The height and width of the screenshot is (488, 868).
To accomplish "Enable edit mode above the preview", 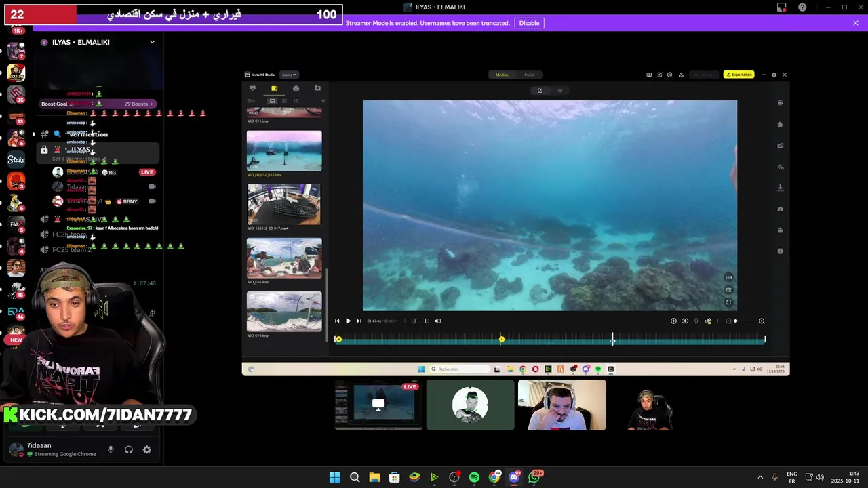I will [540, 91].
